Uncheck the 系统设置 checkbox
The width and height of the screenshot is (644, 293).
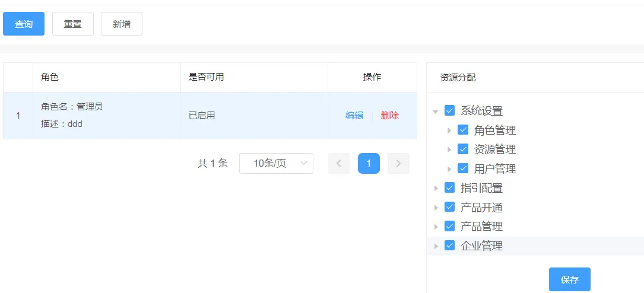pos(449,110)
